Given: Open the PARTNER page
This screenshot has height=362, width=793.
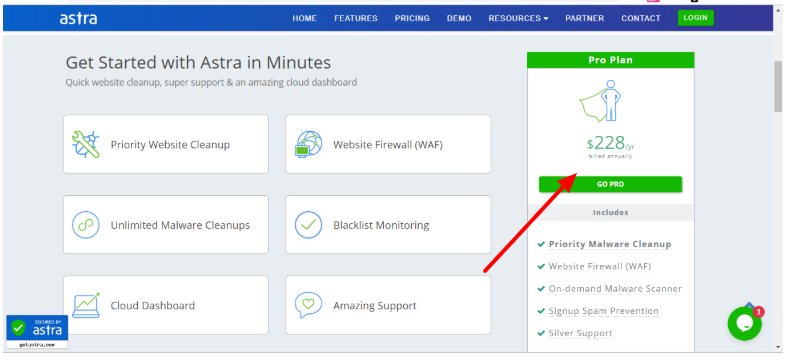Looking at the screenshot, I should (x=585, y=18).
